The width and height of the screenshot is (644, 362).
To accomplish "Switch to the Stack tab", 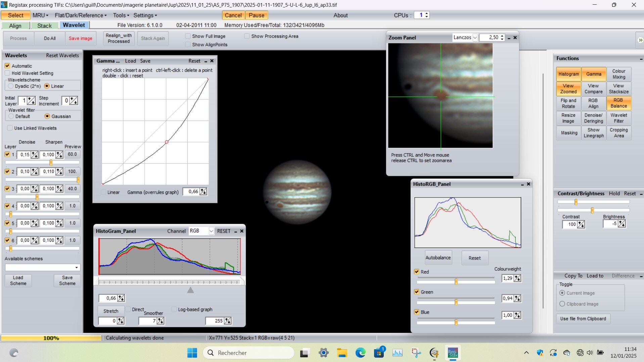I will point(44,26).
